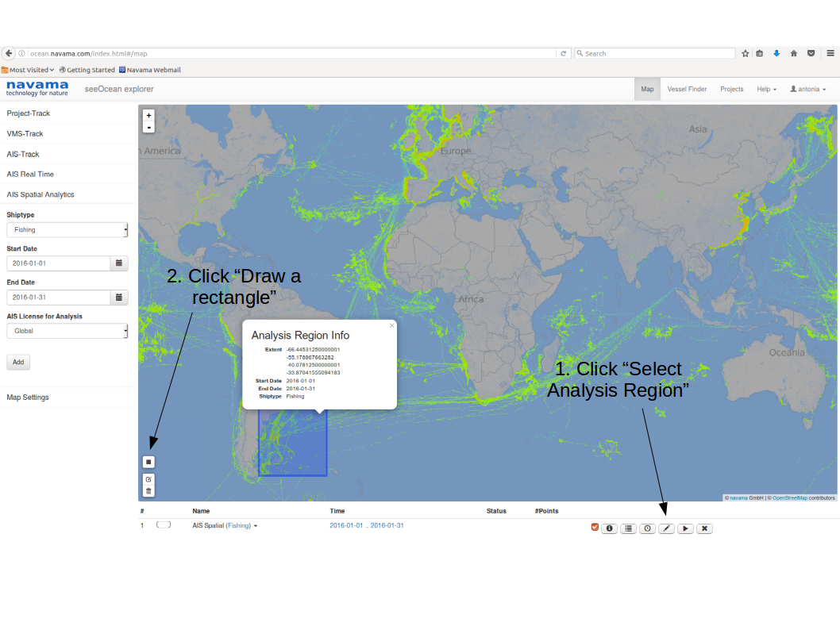Click the delete layers trash icon

(x=148, y=491)
